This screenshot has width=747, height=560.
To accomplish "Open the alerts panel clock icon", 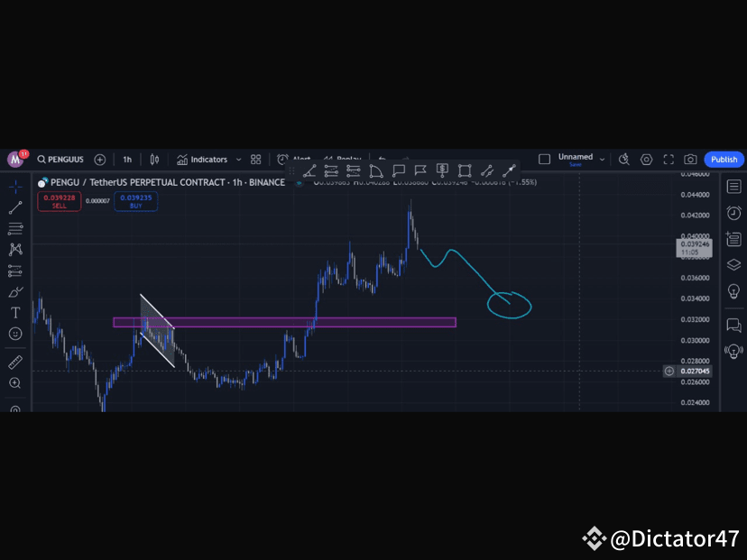I will [733, 213].
